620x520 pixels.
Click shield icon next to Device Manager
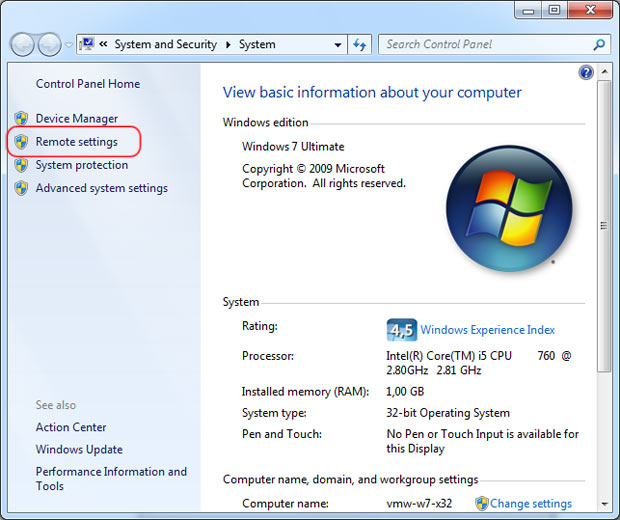point(21,118)
